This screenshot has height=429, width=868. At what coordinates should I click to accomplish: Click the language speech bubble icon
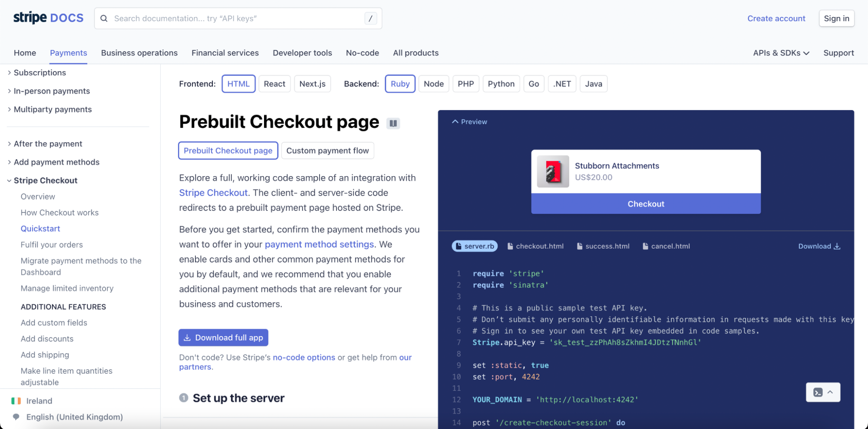(16, 417)
